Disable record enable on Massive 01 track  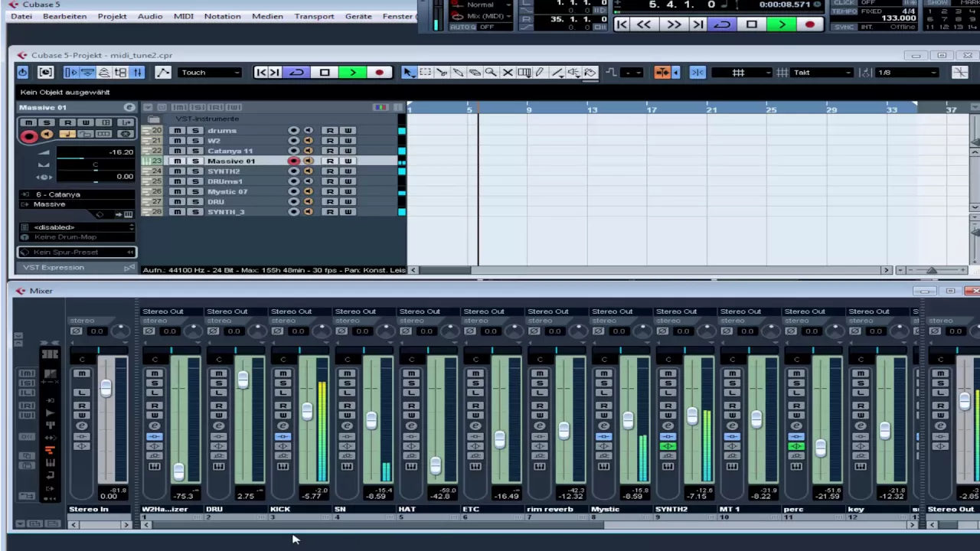click(293, 161)
